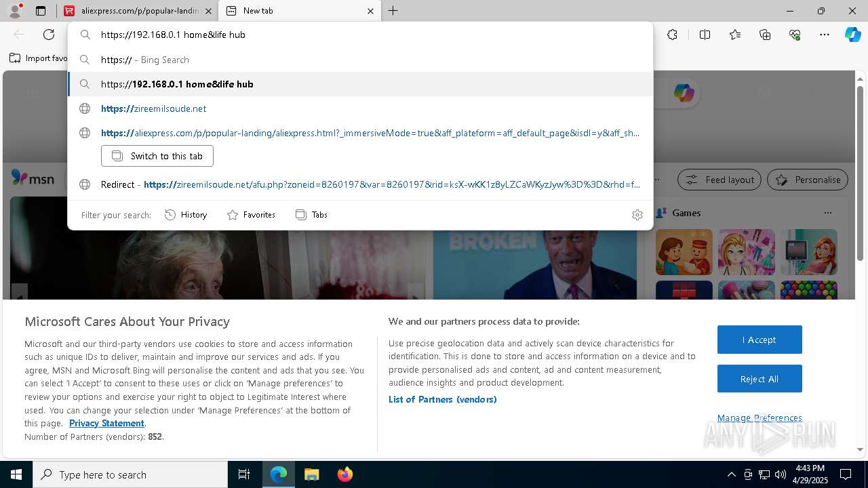Open the pink-haired makeover game thumbnail

(x=747, y=252)
